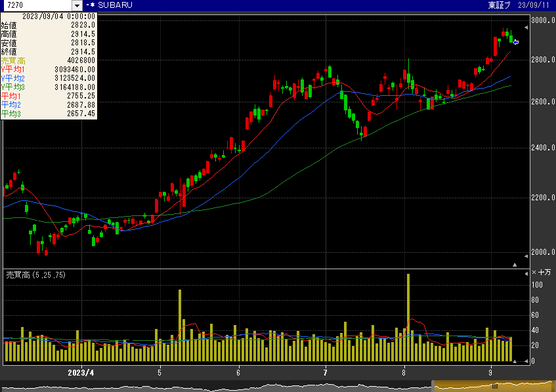Select month 7 on the date axis

point(325,372)
